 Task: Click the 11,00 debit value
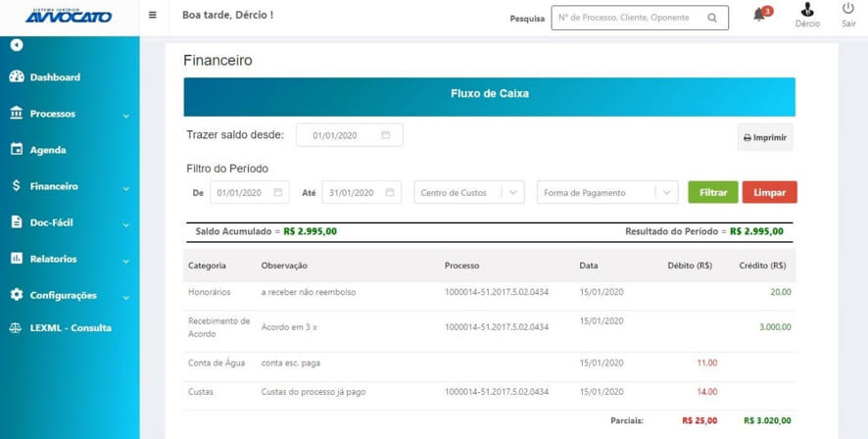(x=707, y=364)
